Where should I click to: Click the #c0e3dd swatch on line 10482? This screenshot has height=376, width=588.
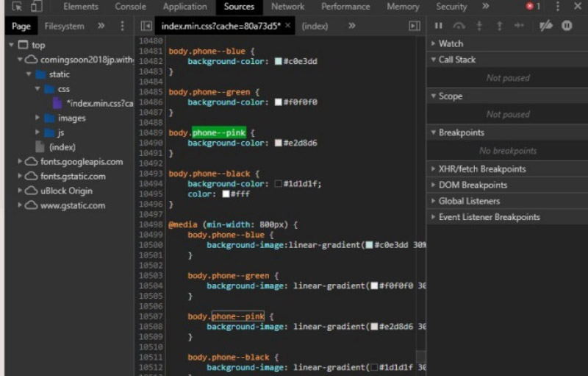click(279, 61)
